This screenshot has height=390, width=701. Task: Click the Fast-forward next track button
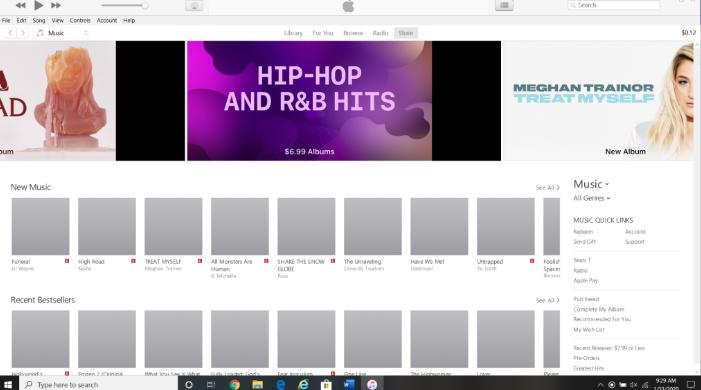[x=56, y=5]
